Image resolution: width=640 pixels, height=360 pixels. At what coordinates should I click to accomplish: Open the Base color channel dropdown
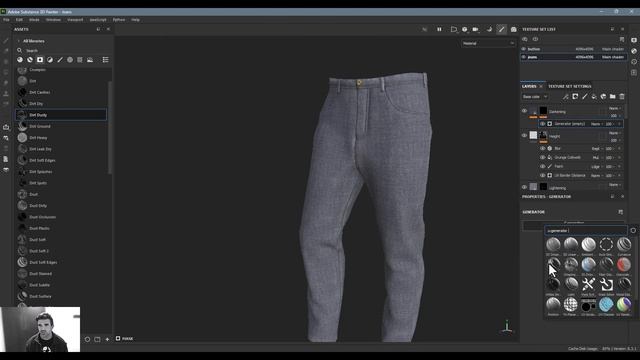(x=534, y=97)
